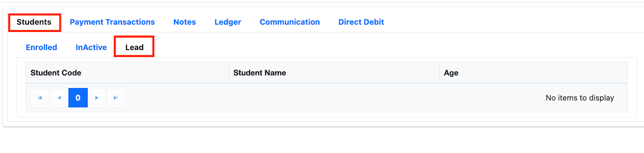Sort by Age column header
This screenshot has height=153, width=644.
pos(533,73)
